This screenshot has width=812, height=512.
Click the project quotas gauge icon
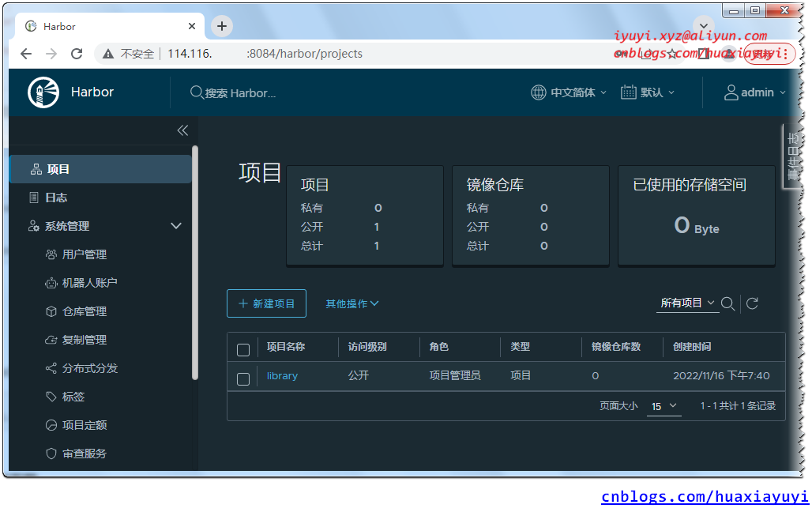click(x=51, y=425)
